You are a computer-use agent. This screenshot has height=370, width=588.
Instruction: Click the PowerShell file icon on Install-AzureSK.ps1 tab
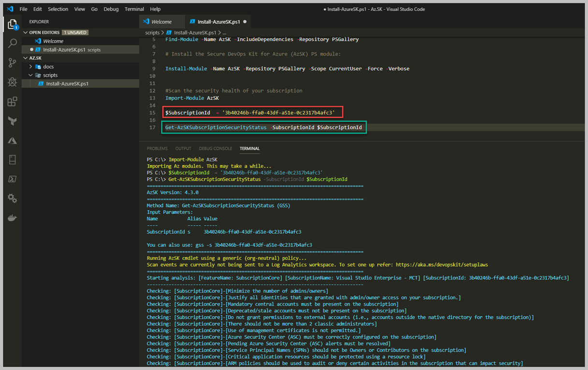pos(192,22)
